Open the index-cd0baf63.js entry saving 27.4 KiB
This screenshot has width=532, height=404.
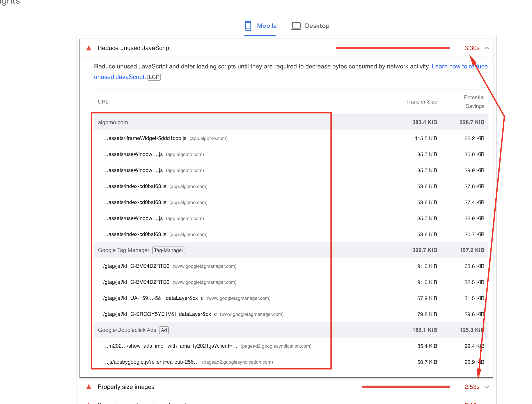[x=135, y=202]
